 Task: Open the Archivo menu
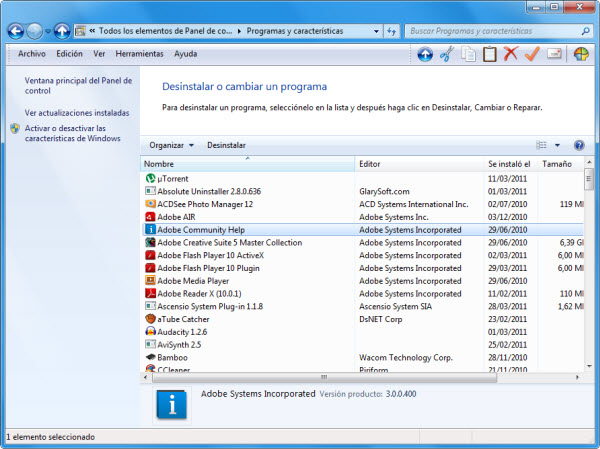tap(32, 54)
